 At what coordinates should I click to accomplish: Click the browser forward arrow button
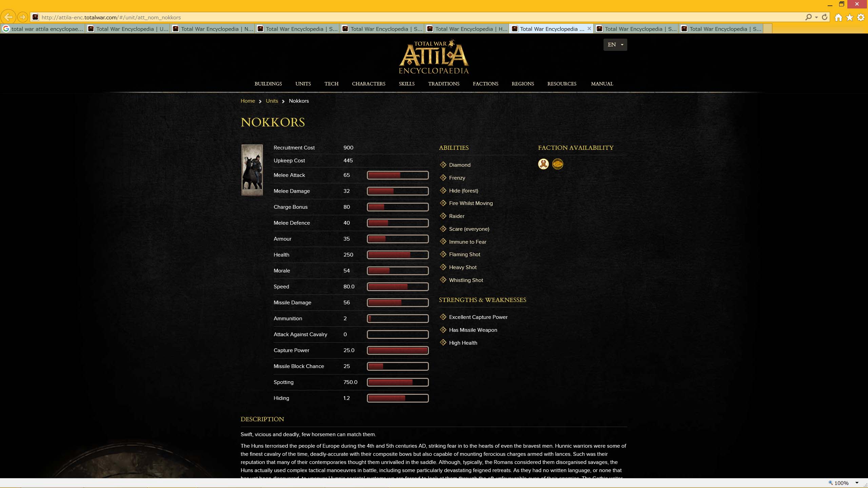(x=22, y=17)
